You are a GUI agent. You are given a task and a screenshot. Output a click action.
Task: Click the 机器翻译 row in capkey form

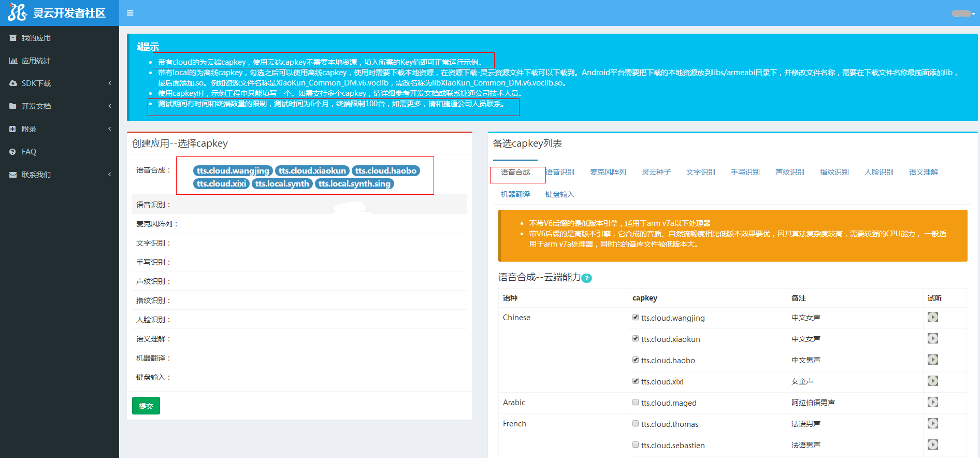pyautogui.click(x=299, y=357)
